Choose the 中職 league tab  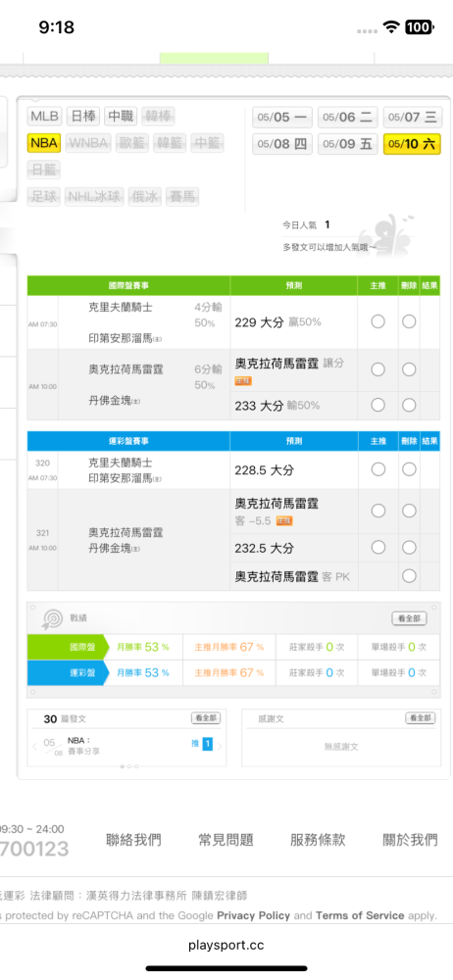(121, 117)
